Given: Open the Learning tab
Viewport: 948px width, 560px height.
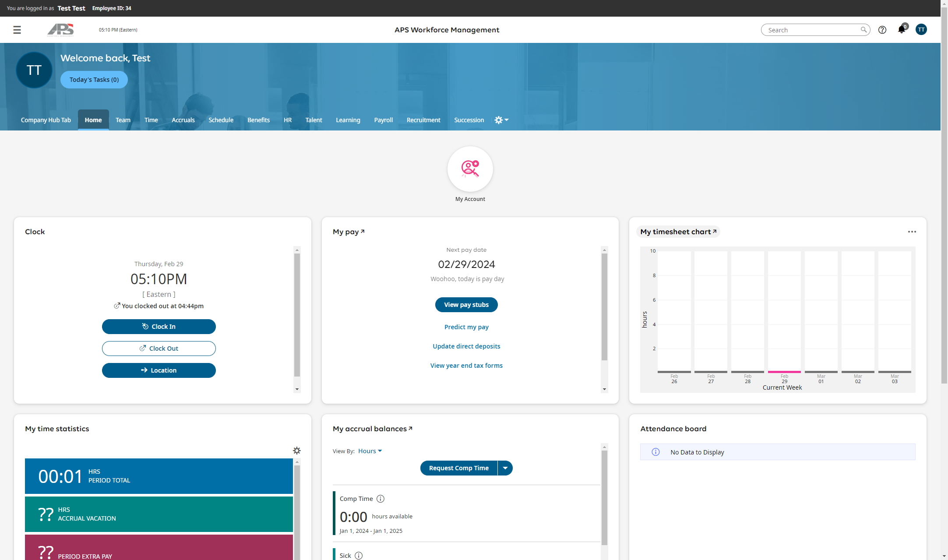Looking at the screenshot, I should coord(348,120).
